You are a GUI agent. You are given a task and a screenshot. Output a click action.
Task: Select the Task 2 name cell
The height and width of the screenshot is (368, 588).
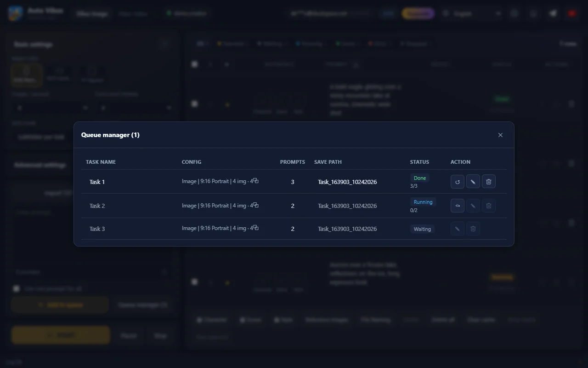pos(97,206)
